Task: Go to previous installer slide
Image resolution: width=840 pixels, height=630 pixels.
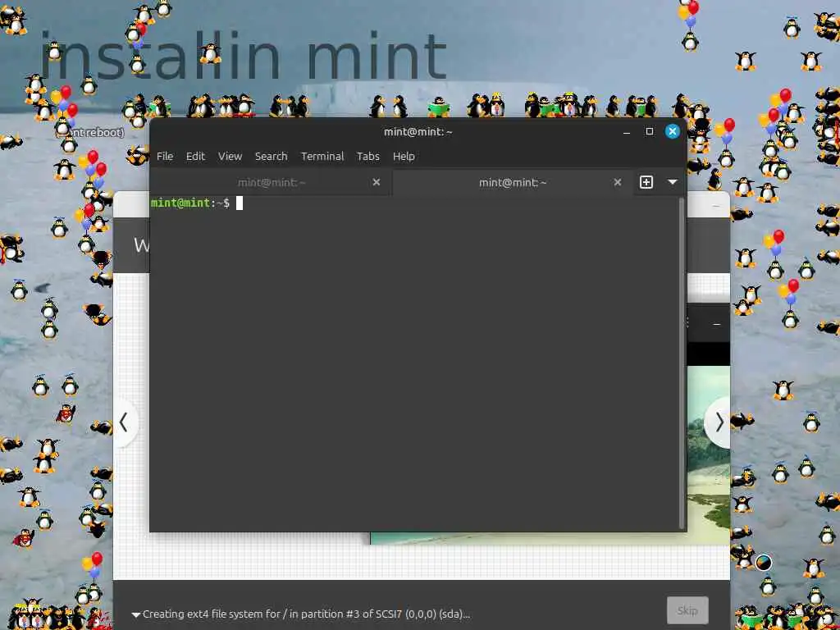Action: [x=124, y=422]
